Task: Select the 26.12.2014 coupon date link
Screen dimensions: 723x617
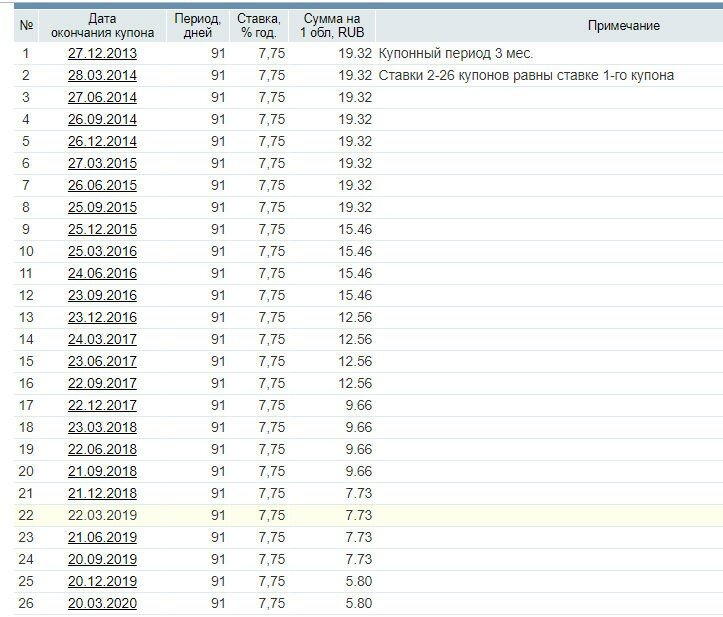Action: [102, 141]
